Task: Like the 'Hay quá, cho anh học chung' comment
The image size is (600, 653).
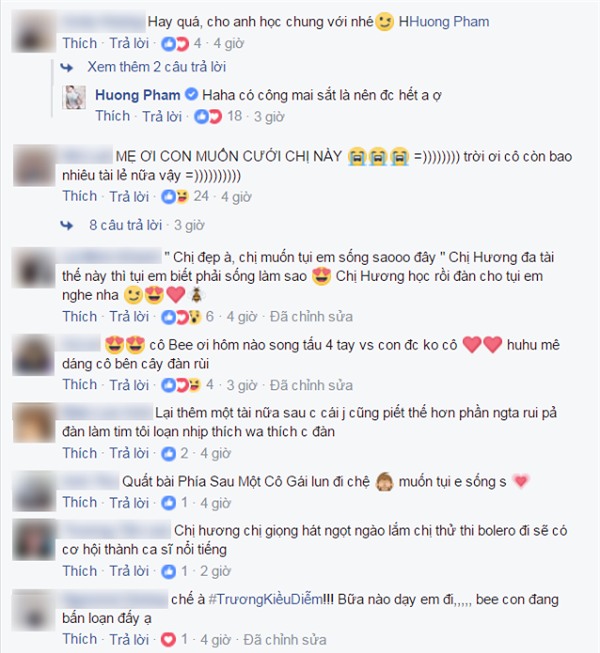Action: coord(80,43)
